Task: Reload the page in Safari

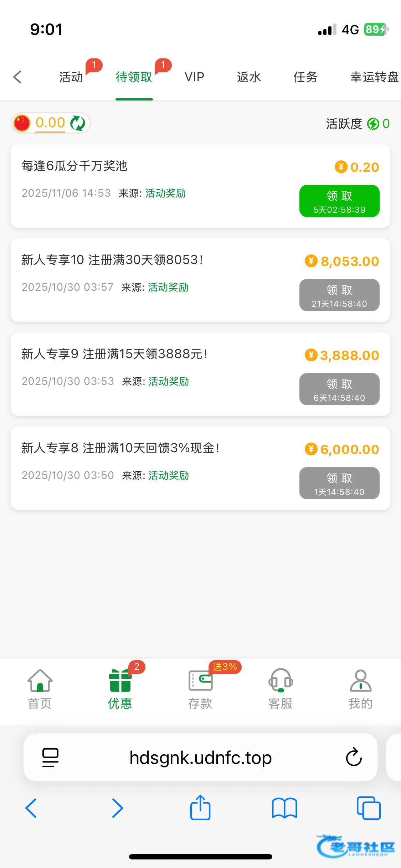Action: pos(354,757)
